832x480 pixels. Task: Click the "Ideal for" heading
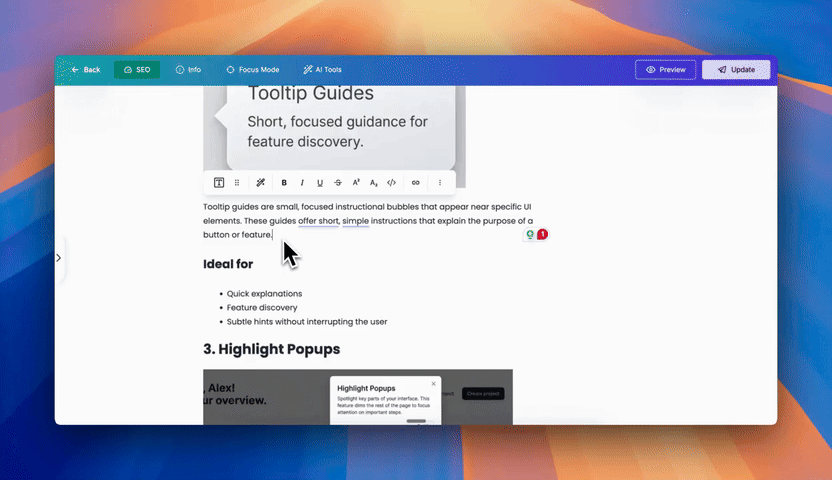[x=228, y=264]
